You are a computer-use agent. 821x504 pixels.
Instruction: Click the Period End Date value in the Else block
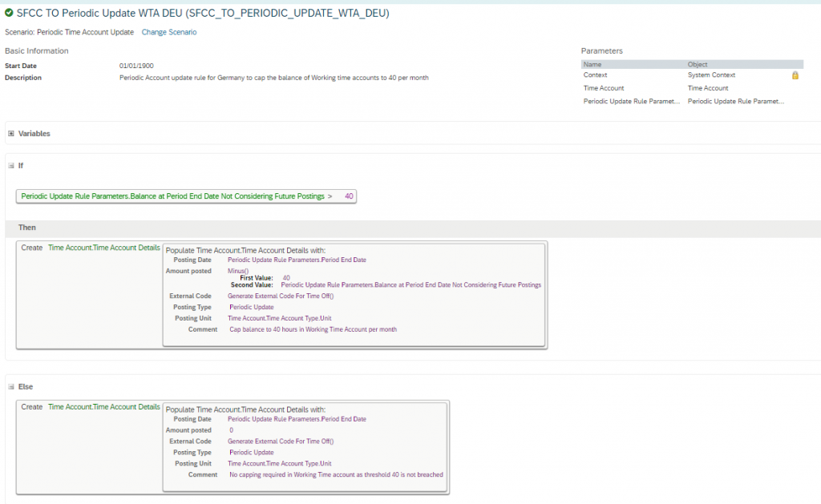coord(297,419)
